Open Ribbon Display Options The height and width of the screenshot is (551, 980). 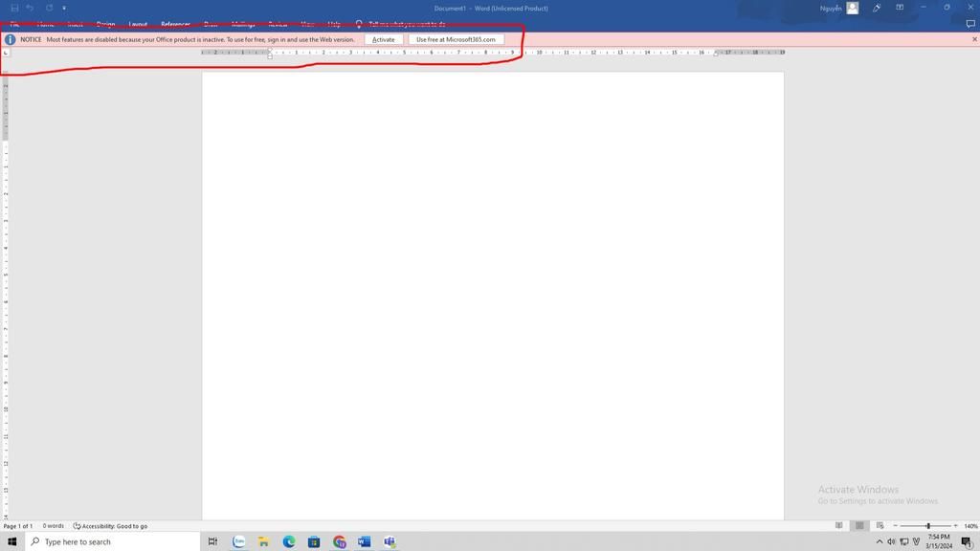point(900,8)
